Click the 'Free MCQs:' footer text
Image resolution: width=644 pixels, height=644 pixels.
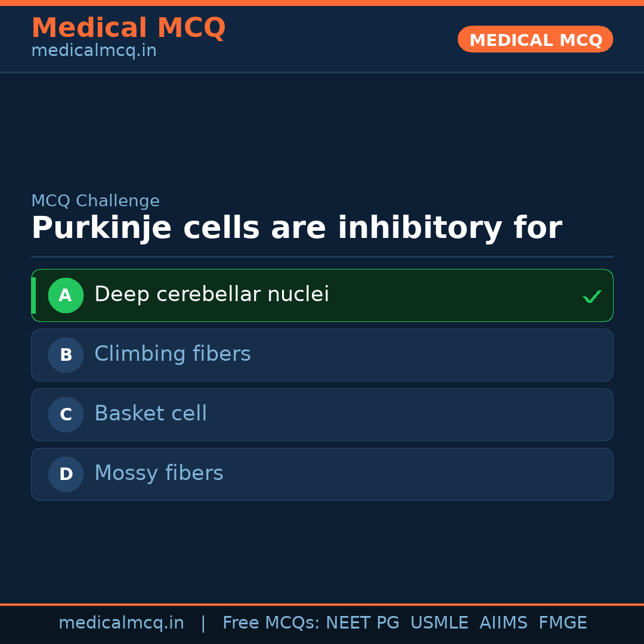[271, 623]
